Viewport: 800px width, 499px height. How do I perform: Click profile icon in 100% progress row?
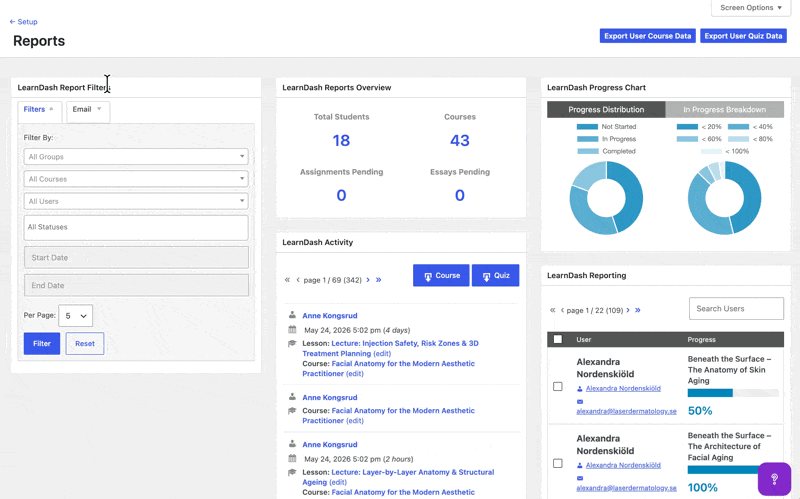click(x=580, y=465)
